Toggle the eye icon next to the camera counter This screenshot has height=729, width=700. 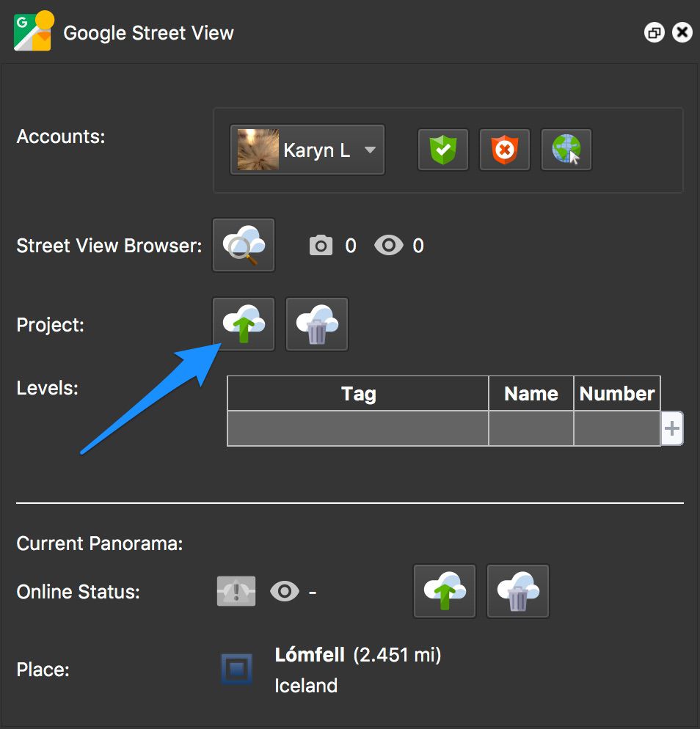pyautogui.click(x=389, y=245)
